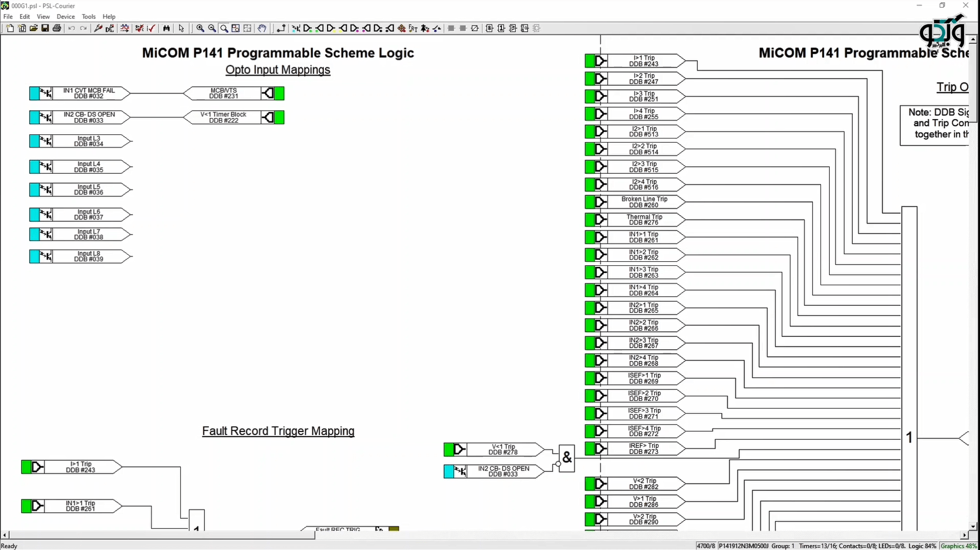980x550 pixels.
Task: Open the View menu
Action: point(43,16)
